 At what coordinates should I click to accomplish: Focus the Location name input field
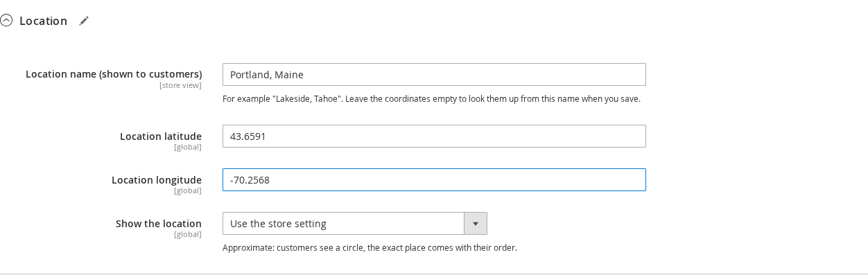[434, 75]
